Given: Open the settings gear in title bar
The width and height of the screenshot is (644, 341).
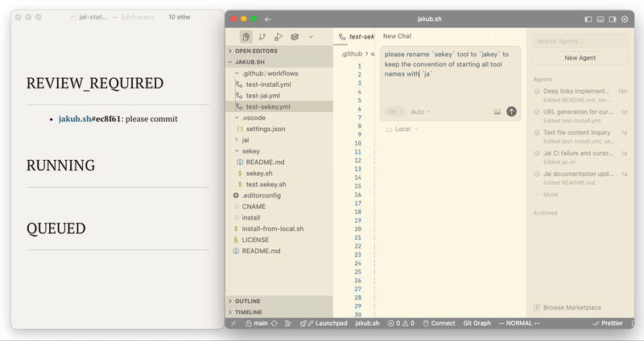Looking at the screenshot, I should (625, 18).
